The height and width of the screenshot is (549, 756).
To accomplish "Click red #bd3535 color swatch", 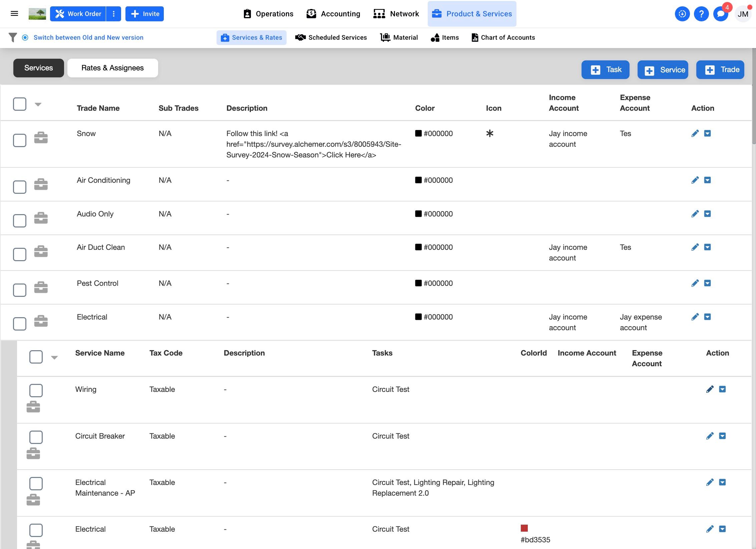I will coord(524,528).
